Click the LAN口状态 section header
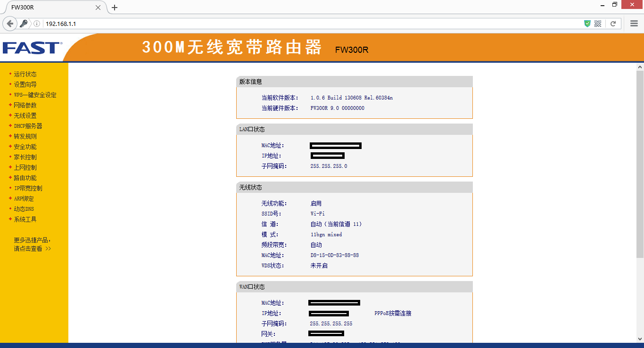644x348 pixels. [x=355, y=129]
